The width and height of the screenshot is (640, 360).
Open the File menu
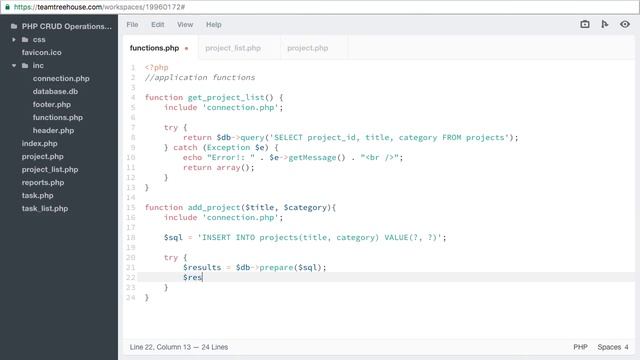coord(132,24)
